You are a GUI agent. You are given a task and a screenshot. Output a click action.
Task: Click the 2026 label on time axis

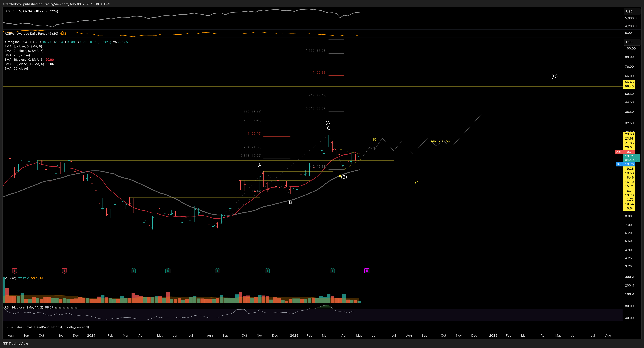493,336
